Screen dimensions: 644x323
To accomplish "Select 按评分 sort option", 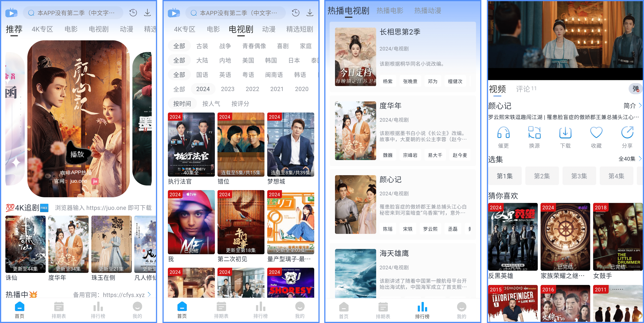I will point(240,104).
